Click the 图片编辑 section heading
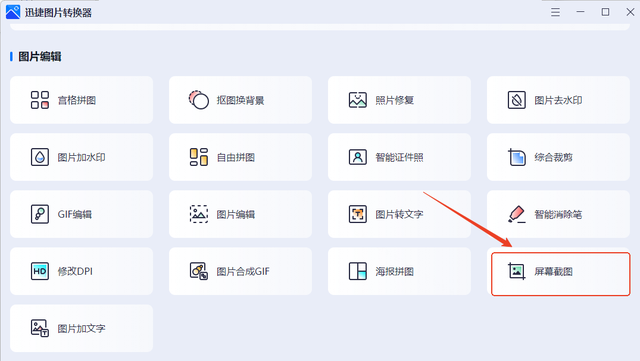Image resolution: width=640 pixels, height=361 pixels. point(40,56)
